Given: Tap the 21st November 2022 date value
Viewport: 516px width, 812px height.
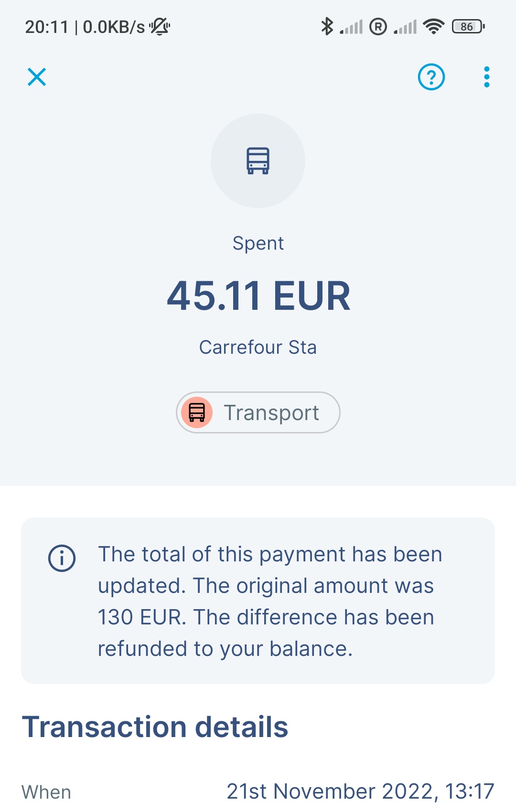Looking at the screenshot, I should pos(360,791).
